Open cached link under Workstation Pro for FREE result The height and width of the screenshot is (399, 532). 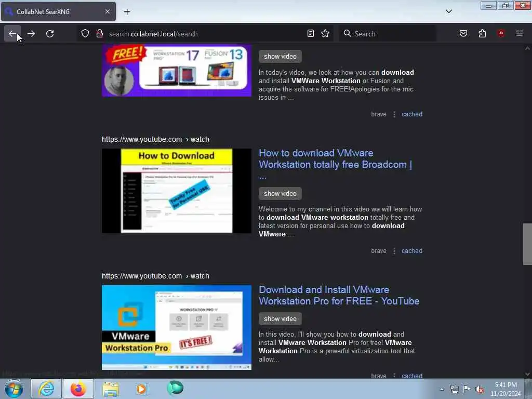click(412, 376)
